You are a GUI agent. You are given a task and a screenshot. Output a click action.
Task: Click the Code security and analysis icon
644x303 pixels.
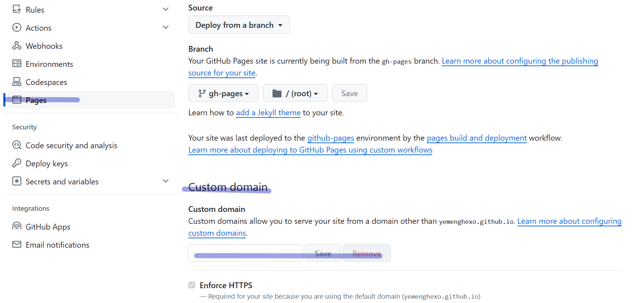pos(17,145)
